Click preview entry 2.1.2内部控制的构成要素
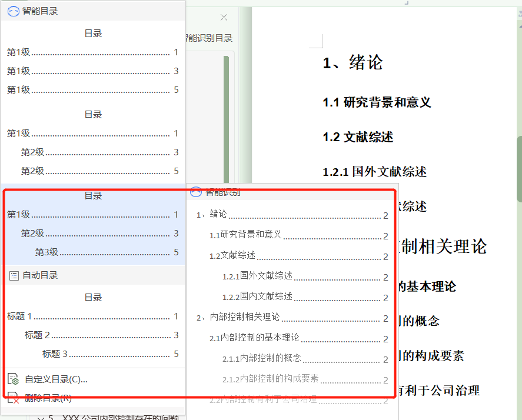522x420 pixels. (305, 379)
